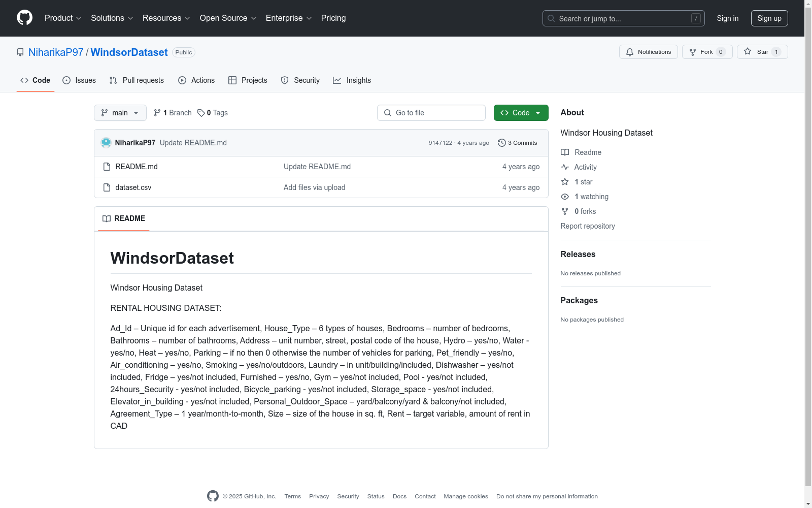Switch to the Issues tab
Viewport: 812px width, 508px height.
click(x=79, y=80)
